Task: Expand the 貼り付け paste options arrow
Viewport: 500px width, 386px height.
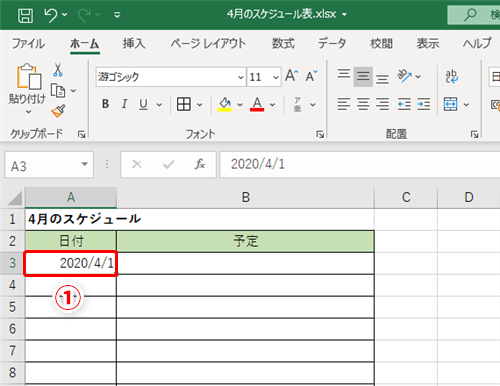Action: click(28, 112)
